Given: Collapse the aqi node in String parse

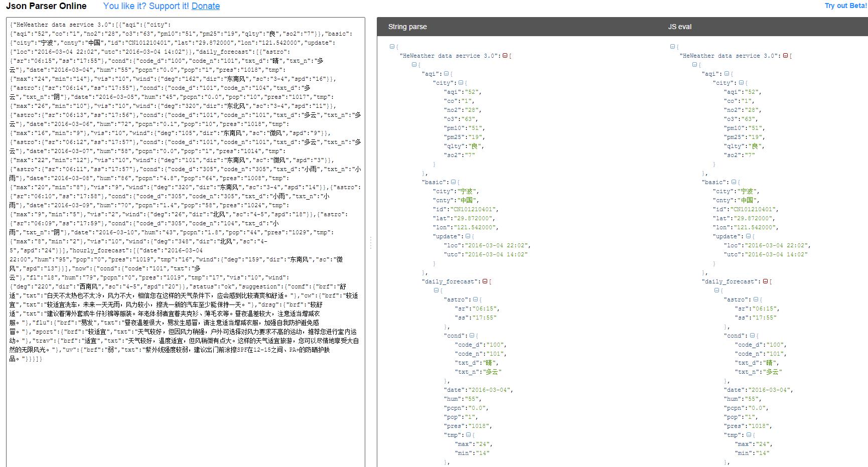Looking at the screenshot, I should tap(446, 74).
